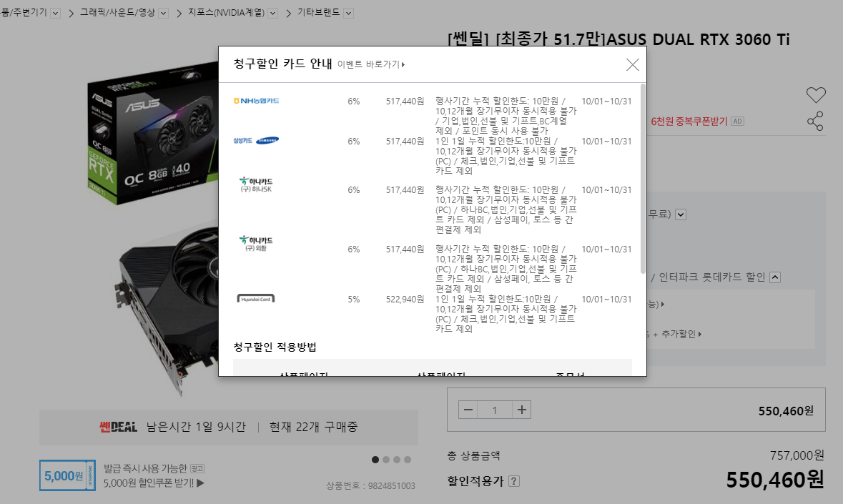Select the second image carousel dot
This screenshot has width=843, height=504.
[386, 460]
